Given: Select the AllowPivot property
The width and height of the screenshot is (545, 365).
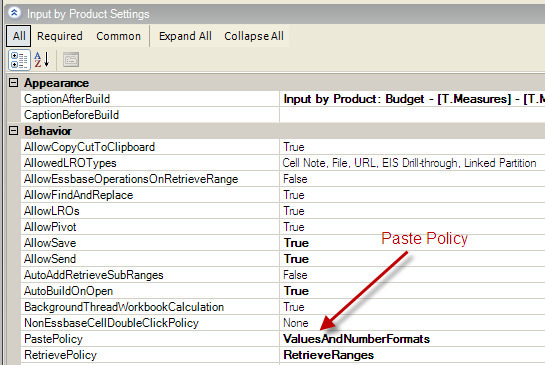Looking at the screenshot, I should click(150, 227).
